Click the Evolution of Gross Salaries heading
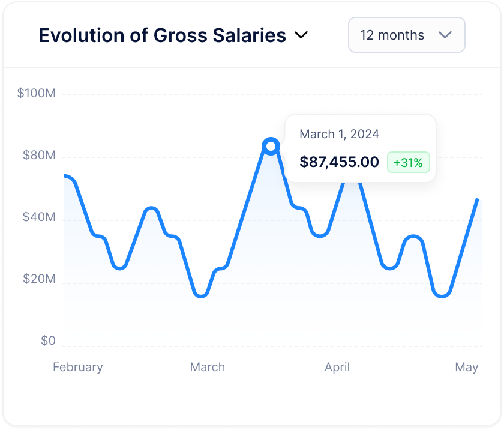Screen dimensions: 504x430 [x=162, y=35]
